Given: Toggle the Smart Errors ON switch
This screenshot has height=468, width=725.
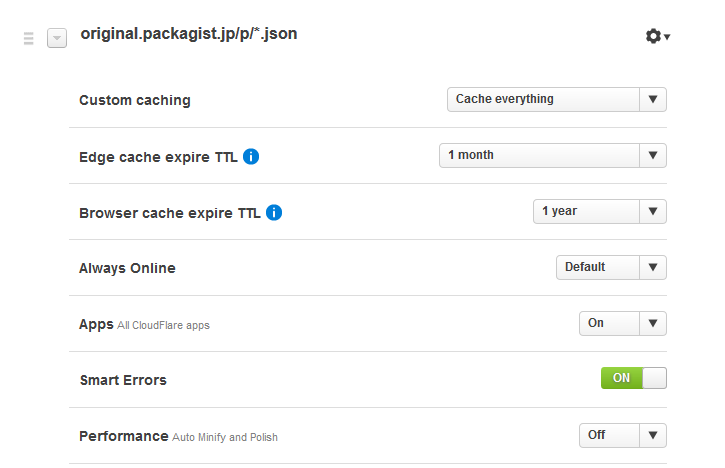Looking at the screenshot, I should (633, 379).
